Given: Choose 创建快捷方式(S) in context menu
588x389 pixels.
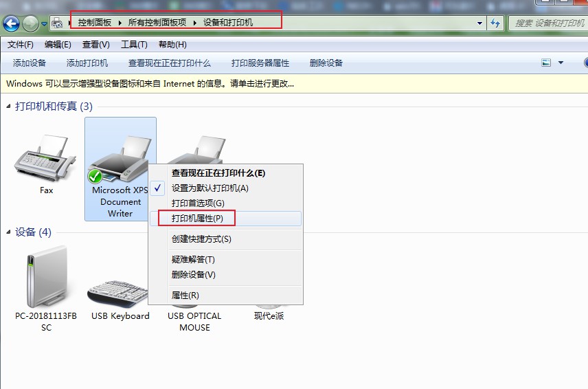Looking at the screenshot, I should tap(226, 239).
